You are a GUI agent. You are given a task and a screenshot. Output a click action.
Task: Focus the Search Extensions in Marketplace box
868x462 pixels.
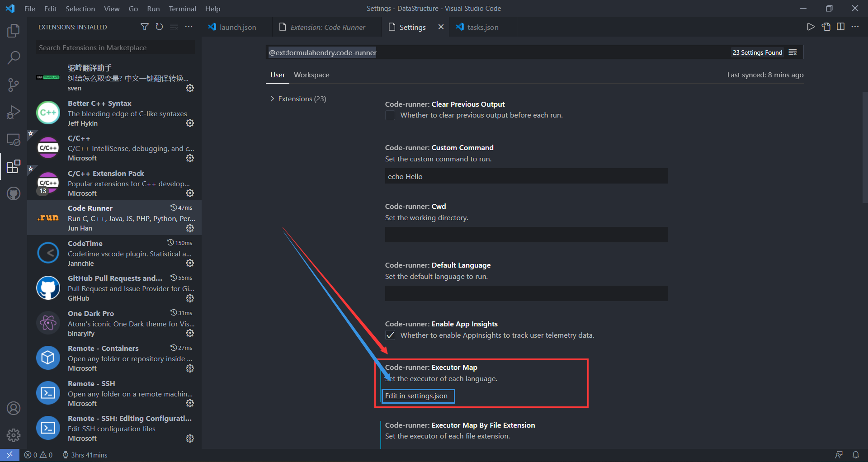[115, 47]
